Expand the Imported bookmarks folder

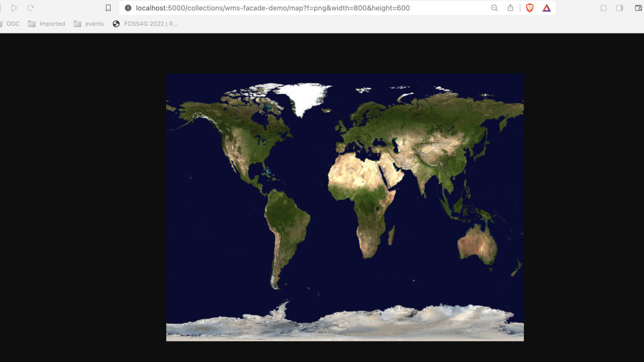47,24
